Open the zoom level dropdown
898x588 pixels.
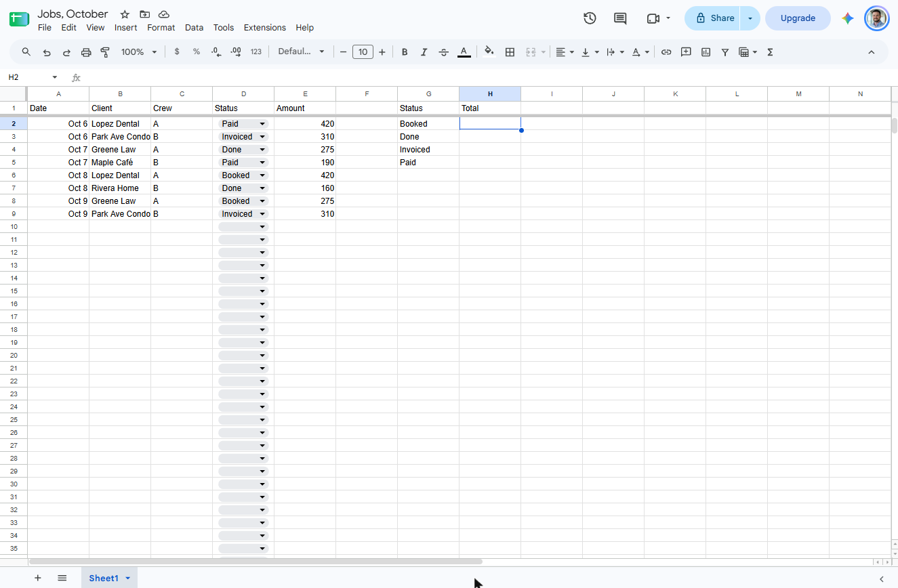pos(139,52)
